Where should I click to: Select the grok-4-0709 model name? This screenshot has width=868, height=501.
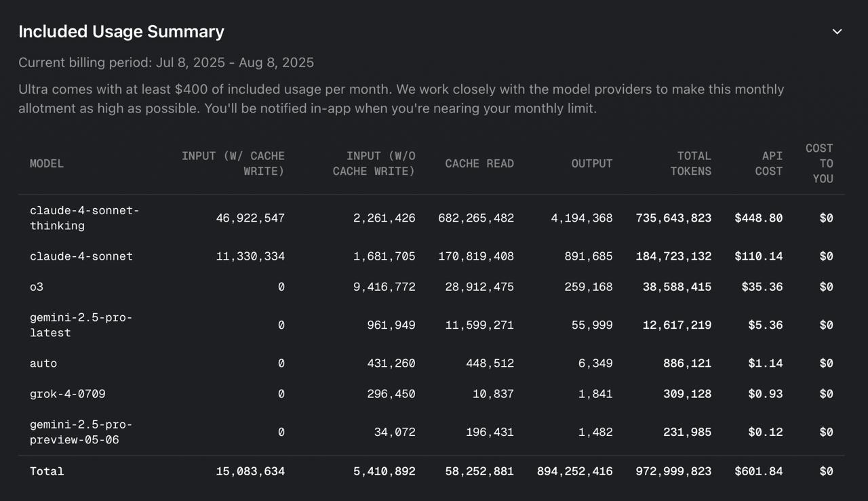[67, 394]
